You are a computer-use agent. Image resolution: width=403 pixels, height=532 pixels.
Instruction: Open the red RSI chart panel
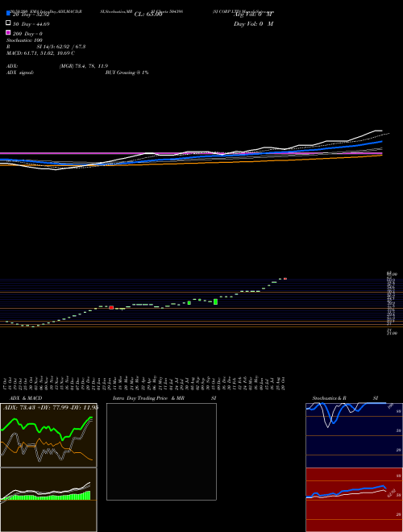point(354,500)
